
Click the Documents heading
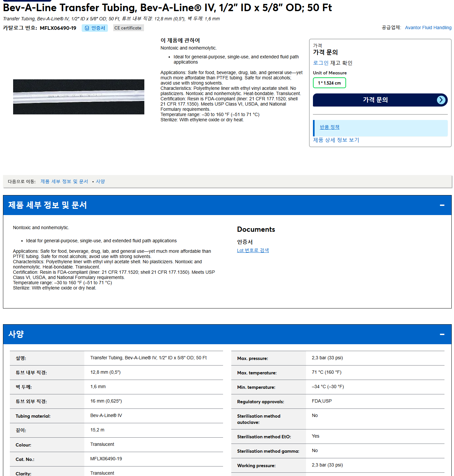pyautogui.click(x=256, y=229)
